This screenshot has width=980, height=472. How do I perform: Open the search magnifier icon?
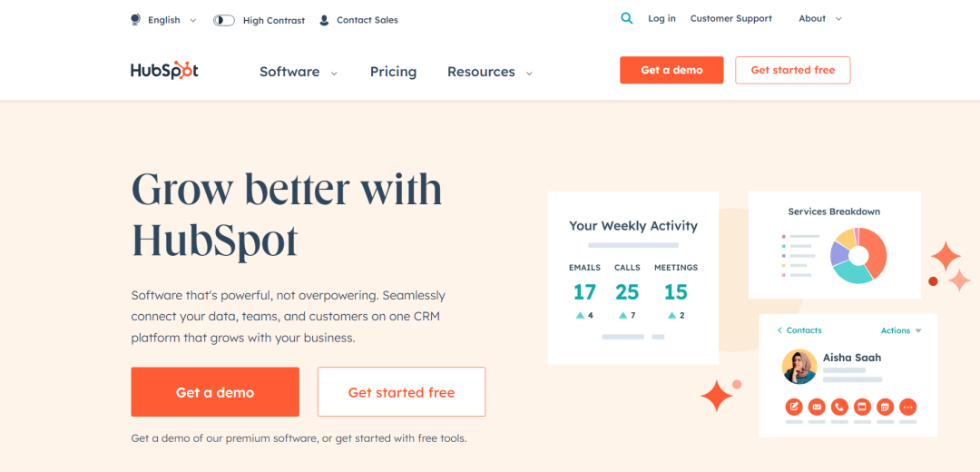pos(627,18)
